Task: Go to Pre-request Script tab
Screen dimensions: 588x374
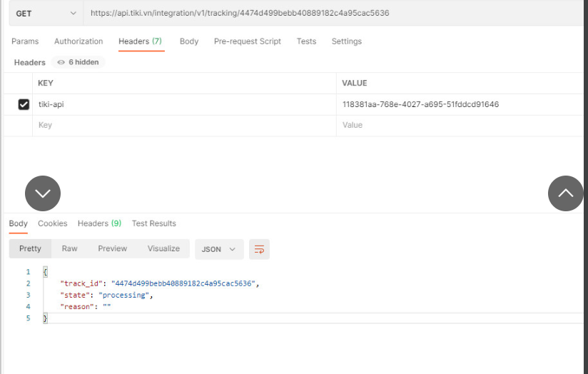Action: click(248, 41)
